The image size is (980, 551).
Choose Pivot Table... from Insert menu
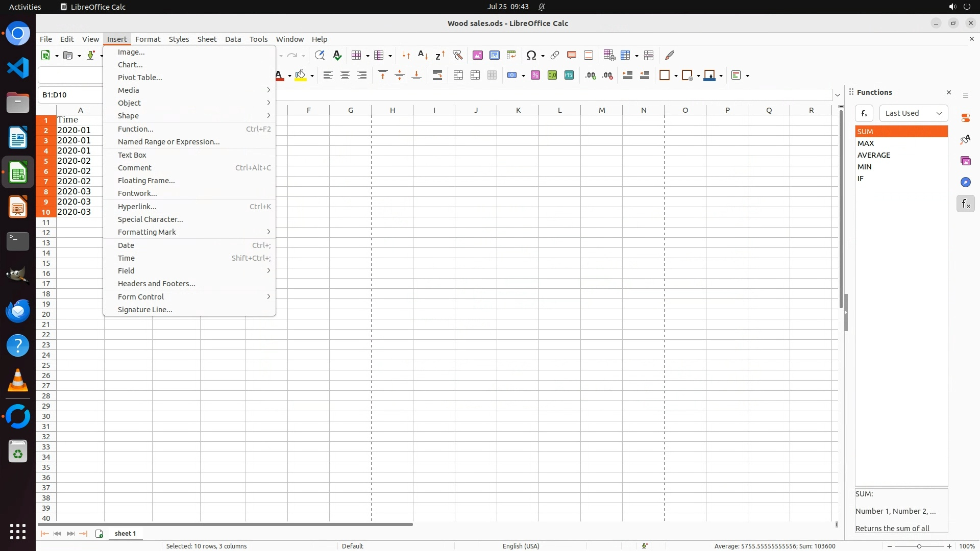[140, 78]
